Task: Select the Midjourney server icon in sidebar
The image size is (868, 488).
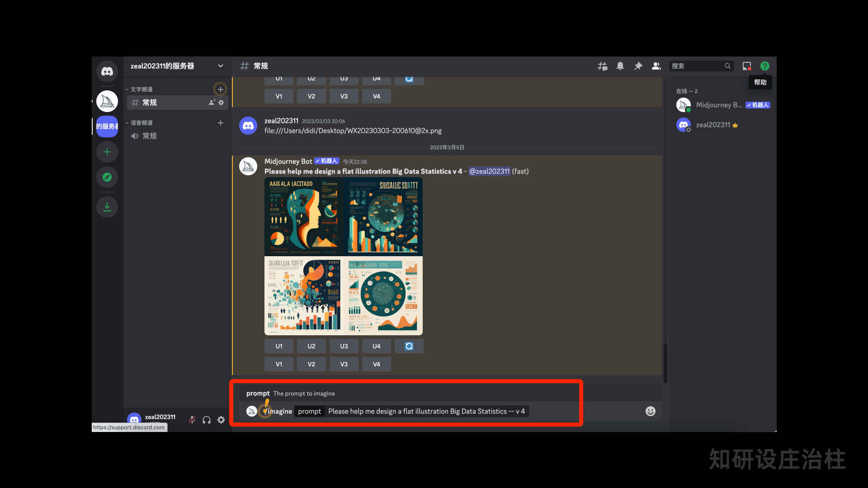Action: tap(107, 101)
